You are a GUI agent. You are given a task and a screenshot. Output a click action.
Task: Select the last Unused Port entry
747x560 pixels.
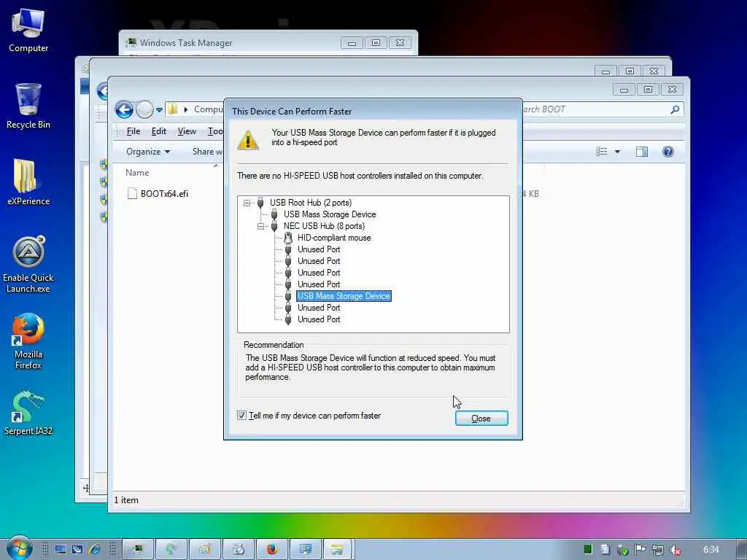tap(319, 319)
